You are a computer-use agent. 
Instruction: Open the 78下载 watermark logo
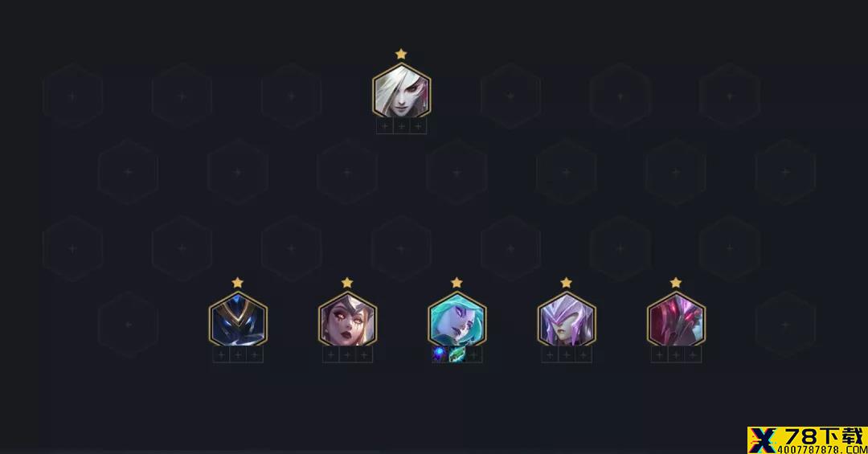point(807,440)
